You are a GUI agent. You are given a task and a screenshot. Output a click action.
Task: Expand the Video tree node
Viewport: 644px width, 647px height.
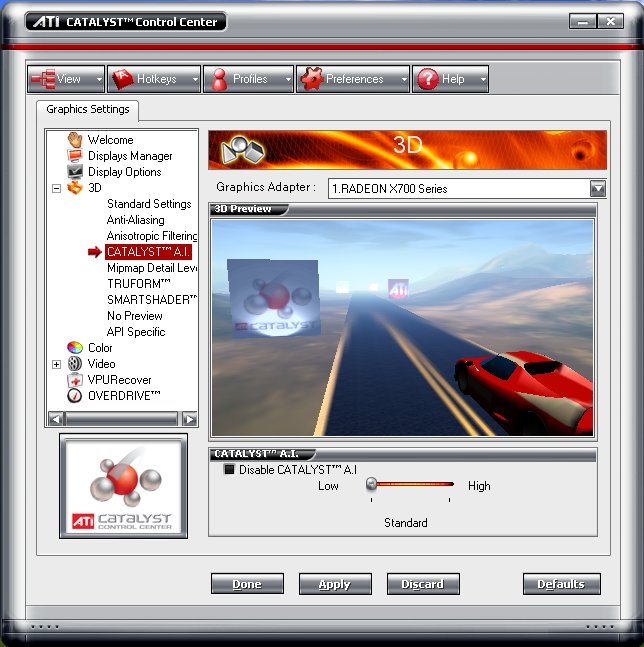tap(57, 364)
